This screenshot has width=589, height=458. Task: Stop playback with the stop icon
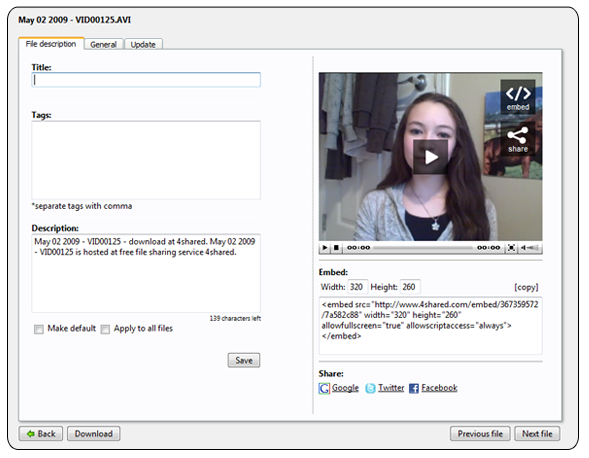click(337, 248)
